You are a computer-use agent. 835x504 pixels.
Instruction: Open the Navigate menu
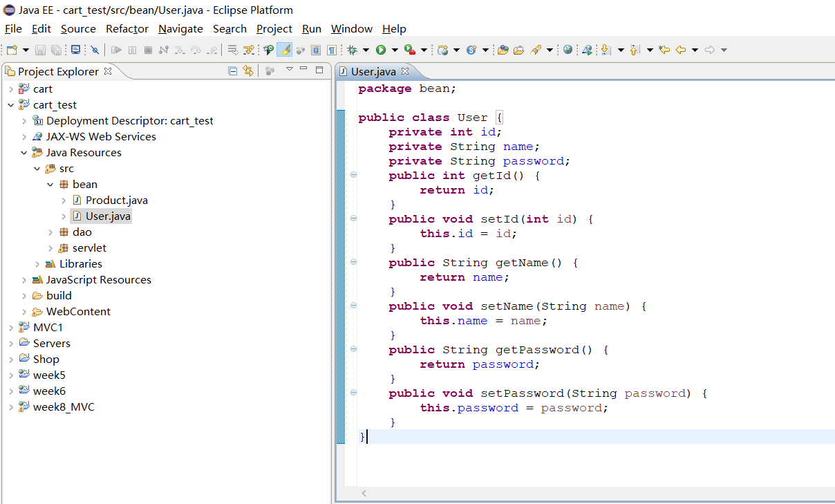pyautogui.click(x=180, y=28)
